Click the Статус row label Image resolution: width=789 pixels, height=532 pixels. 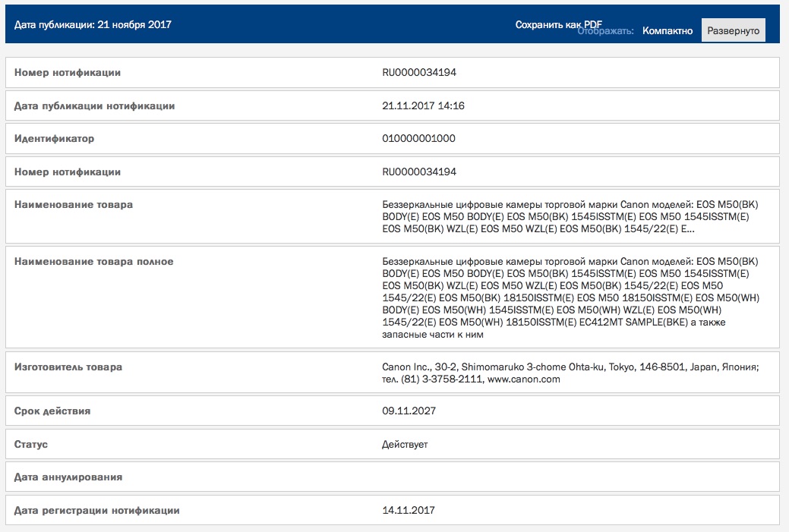click(30, 445)
